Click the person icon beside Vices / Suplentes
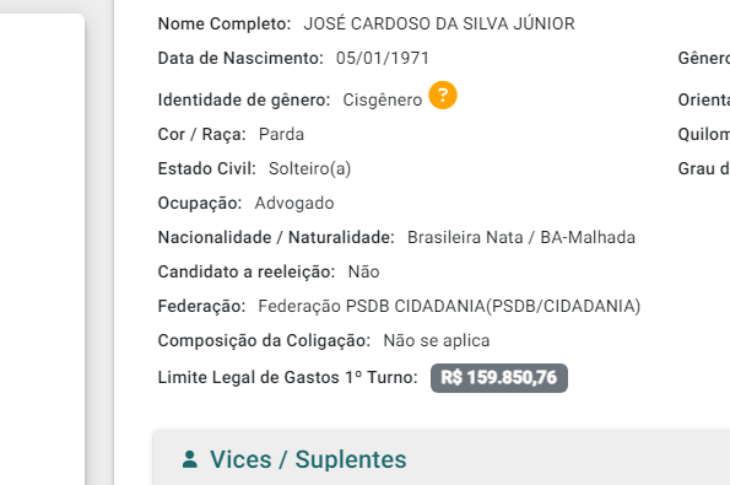The image size is (730, 485). [x=190, y=460]
